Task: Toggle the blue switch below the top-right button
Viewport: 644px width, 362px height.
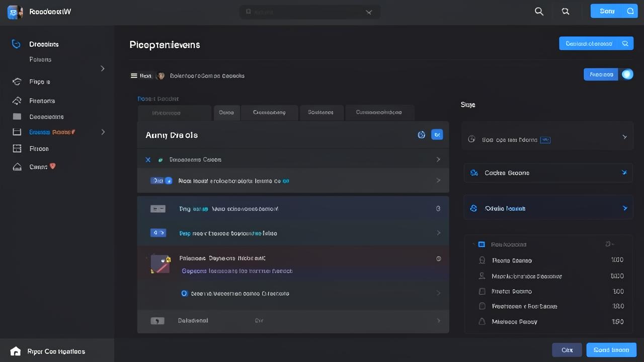Action: point(627,74)
